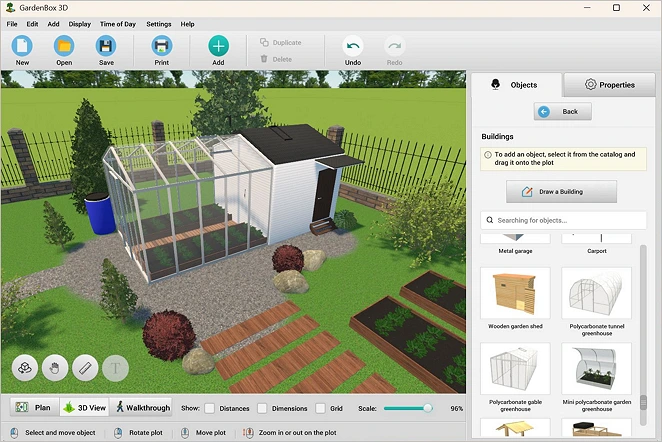Maximize the GardenBox 3D window

tap(616, 8)
